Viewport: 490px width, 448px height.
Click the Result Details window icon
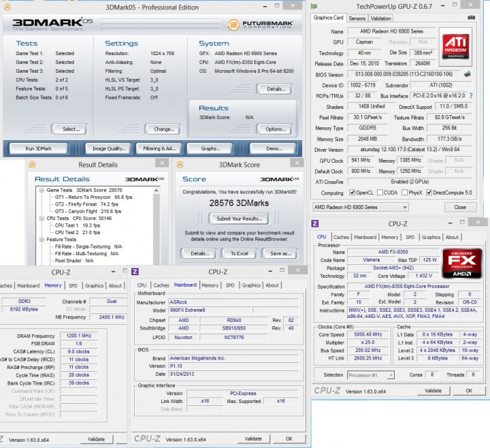point(32,165)
